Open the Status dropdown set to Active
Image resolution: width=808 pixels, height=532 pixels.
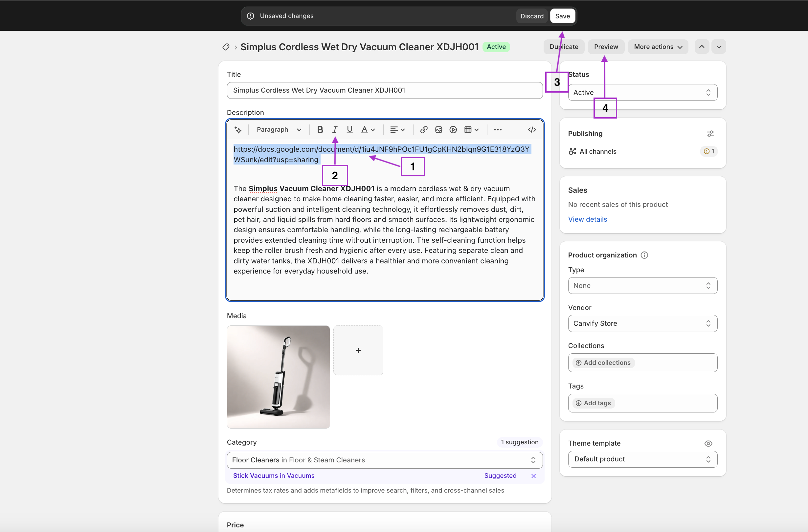click(643, 92)
